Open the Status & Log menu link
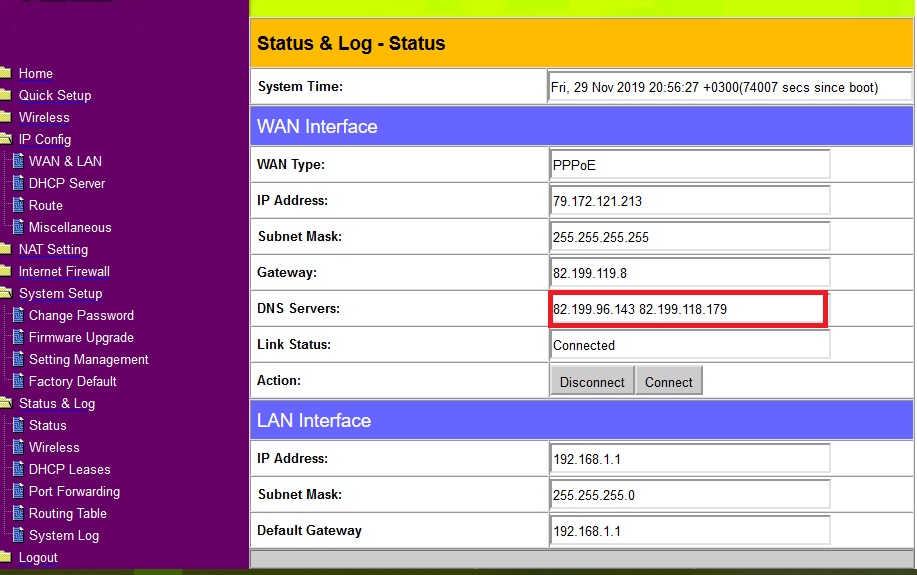The width and height of the screenshot is (917, 575). point(57,404)
